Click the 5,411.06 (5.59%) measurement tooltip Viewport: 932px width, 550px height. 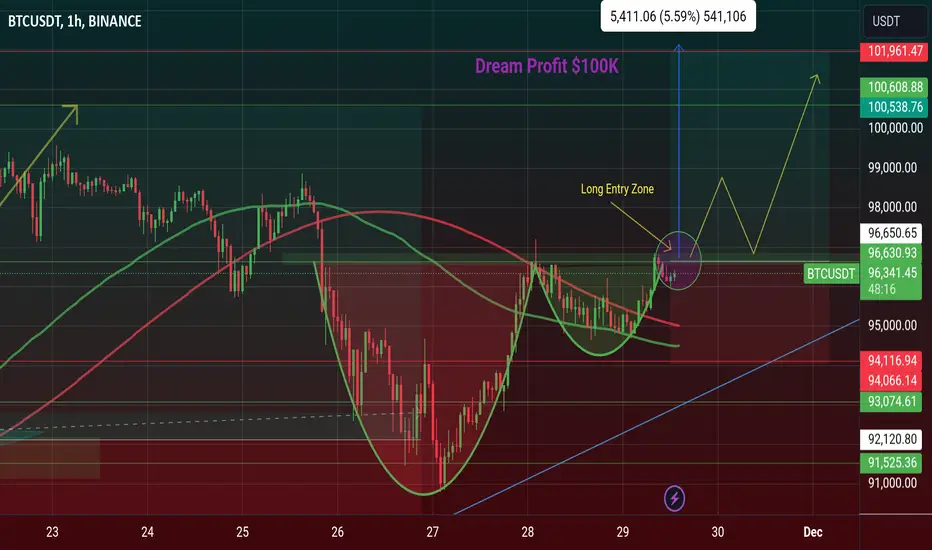point(678,16)
